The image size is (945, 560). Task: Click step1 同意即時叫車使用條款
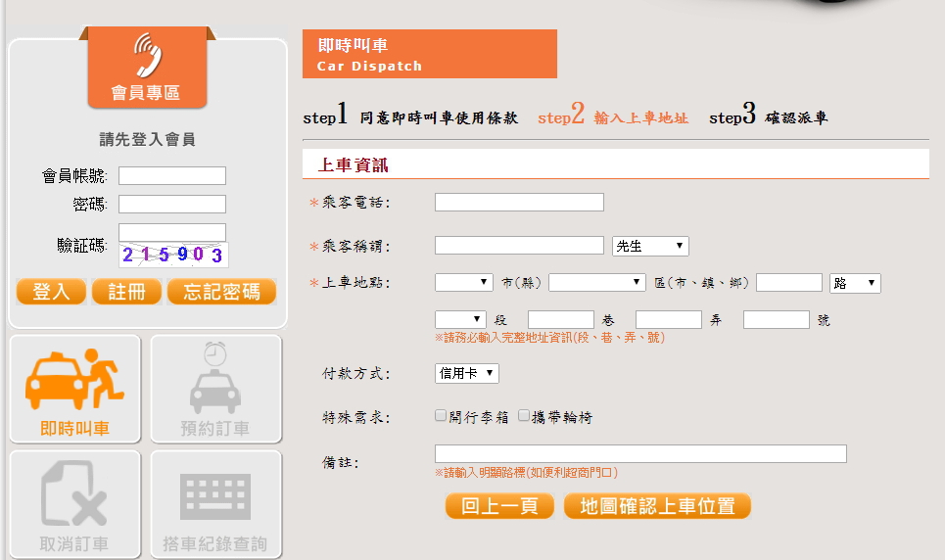click(409, 115)
